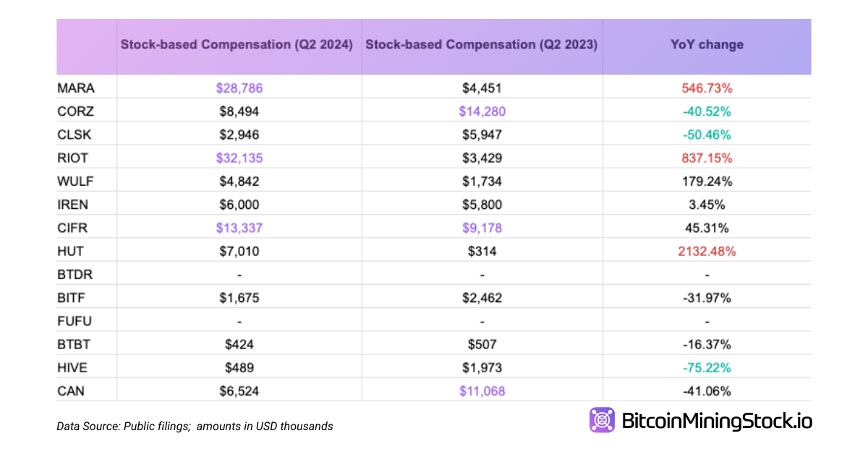Select the BITF $2,462 Q2 2023 cell
The width and height of the screenshot is (868, 454).
pyautogui.click(x=482, y=298)
